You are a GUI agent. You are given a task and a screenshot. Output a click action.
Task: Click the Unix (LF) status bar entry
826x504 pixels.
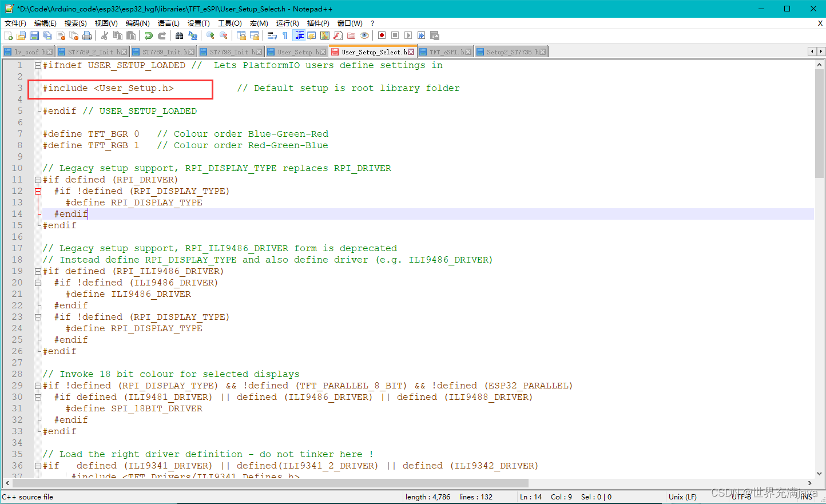pos(682,497)
